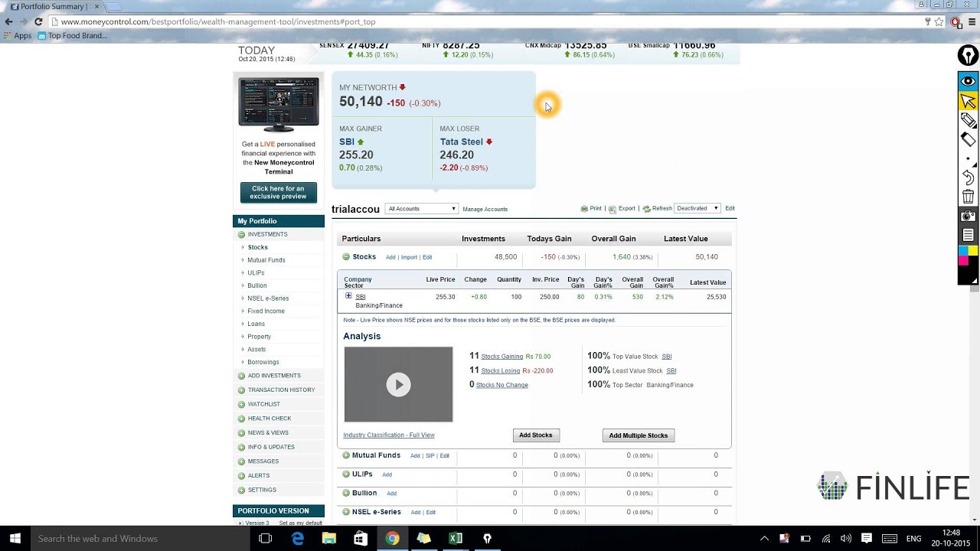Open Chrome menu hamburger icon
This screenshot has width=980, height=551.
point(972,21)
